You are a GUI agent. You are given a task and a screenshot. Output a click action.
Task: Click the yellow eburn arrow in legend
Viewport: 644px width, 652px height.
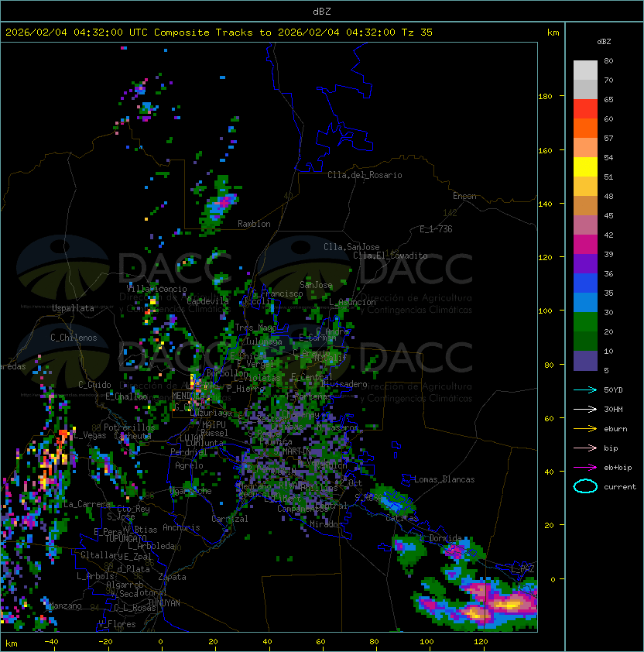[x=585, y=429]
